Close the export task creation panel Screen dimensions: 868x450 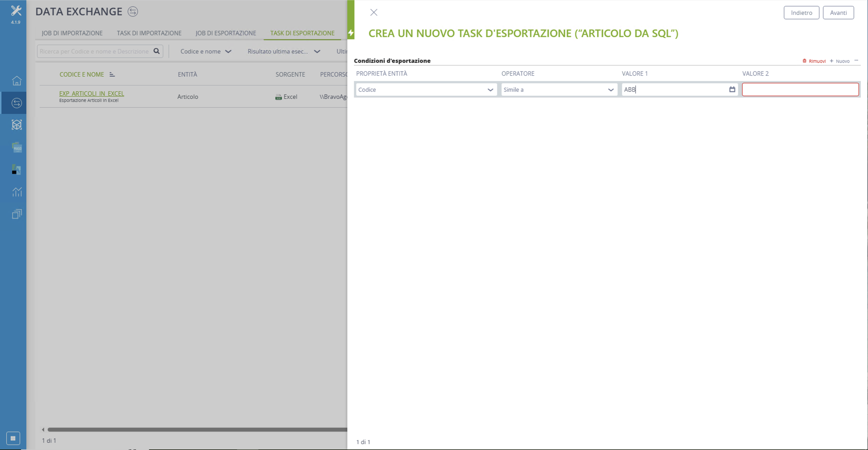point(374,12)
